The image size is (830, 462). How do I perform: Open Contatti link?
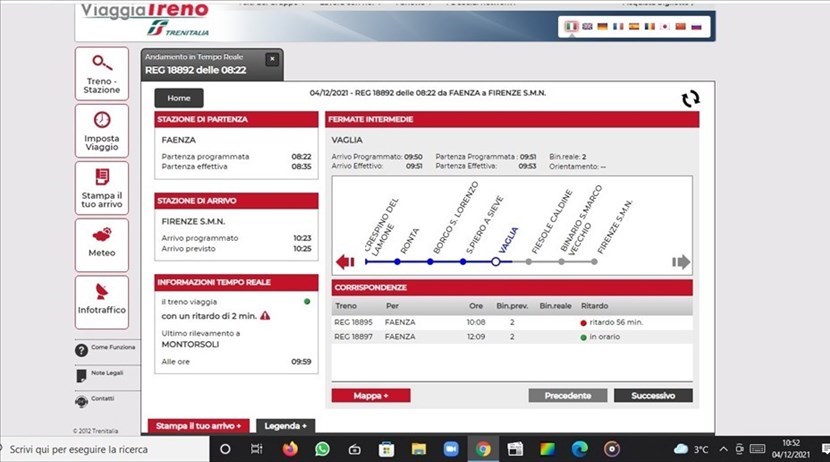pyautogui.click(x=95, y=400)
